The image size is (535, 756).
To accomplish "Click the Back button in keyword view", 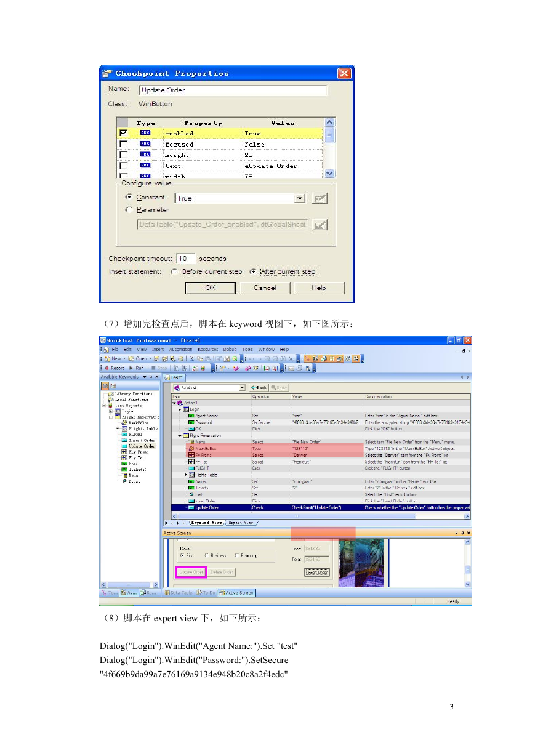I will (x=259, y=388).
